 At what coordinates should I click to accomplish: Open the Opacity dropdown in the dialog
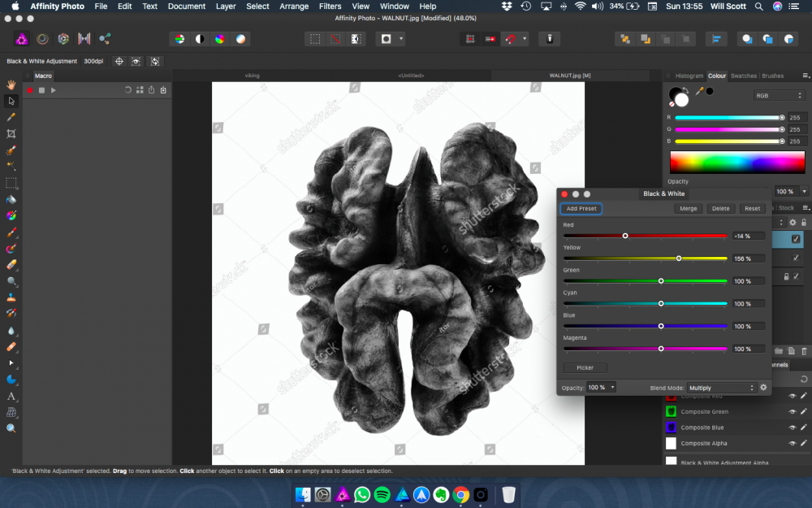pos(601,388)
